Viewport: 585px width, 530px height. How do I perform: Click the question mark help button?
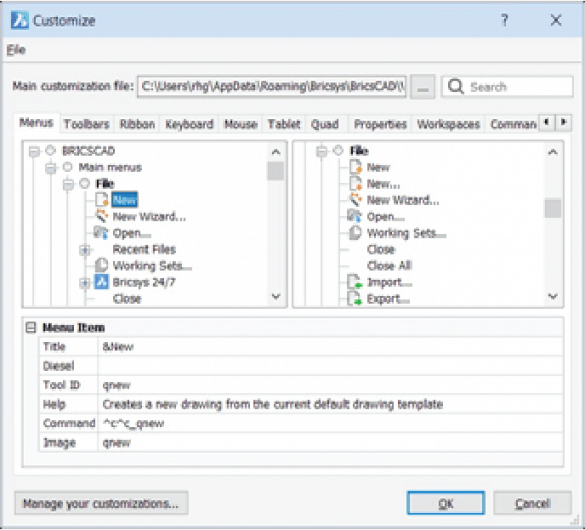pos(504,20)
